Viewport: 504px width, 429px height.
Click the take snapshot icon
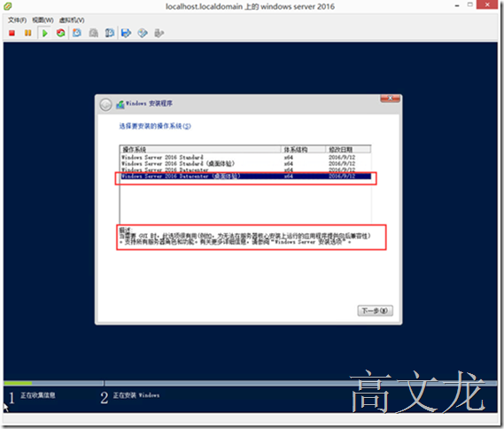(x=77, y=33)
